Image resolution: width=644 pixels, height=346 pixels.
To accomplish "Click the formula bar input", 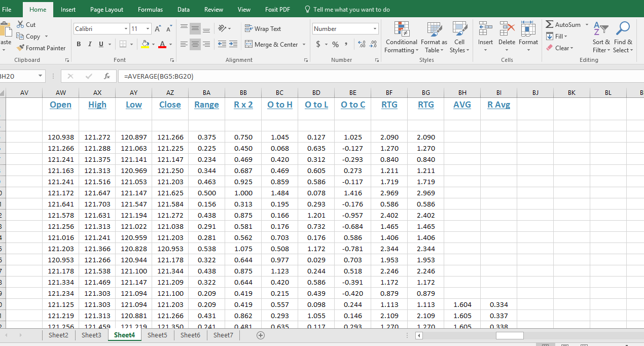I will (380, 77).
